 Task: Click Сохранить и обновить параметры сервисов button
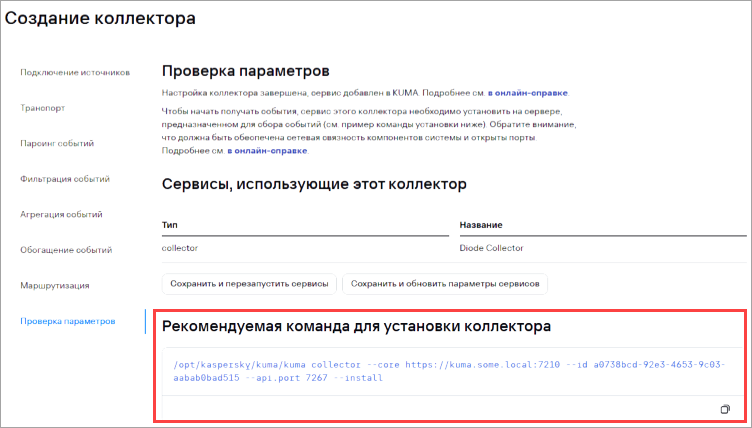(x=445, y=284)
